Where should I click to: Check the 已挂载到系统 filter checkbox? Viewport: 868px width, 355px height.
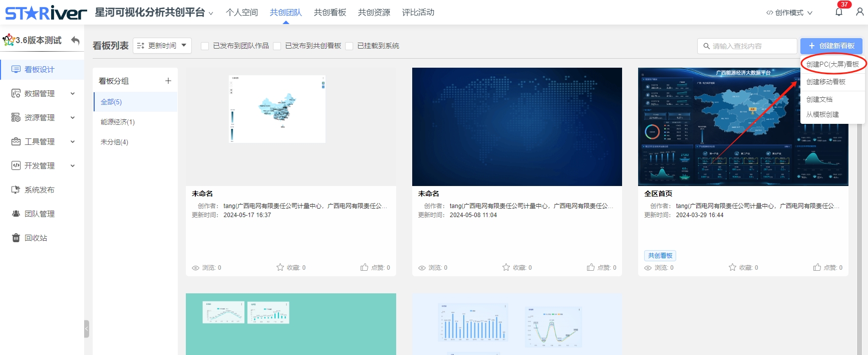tap(349, 46)
